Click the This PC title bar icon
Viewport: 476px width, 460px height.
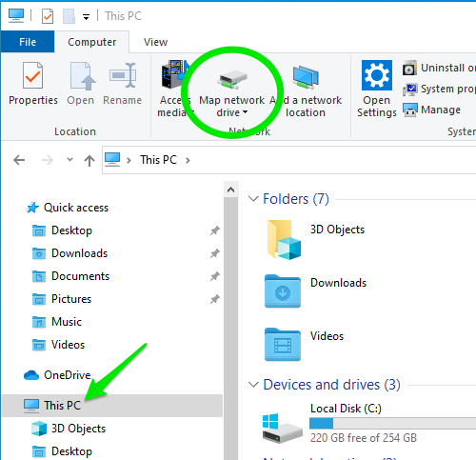point(16,16)
